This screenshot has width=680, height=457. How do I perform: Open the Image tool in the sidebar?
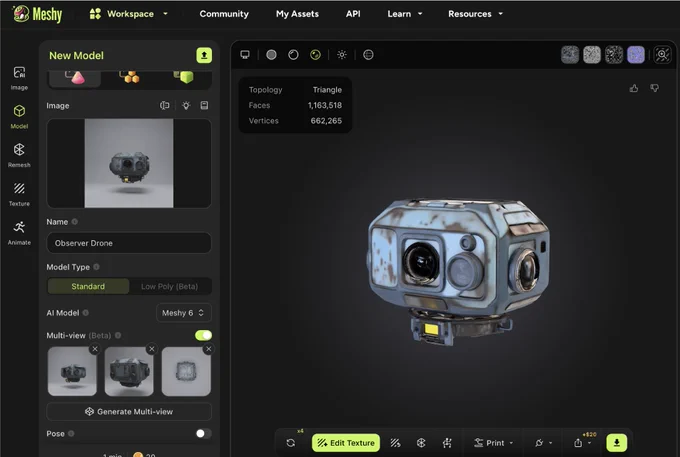[19, 78]
